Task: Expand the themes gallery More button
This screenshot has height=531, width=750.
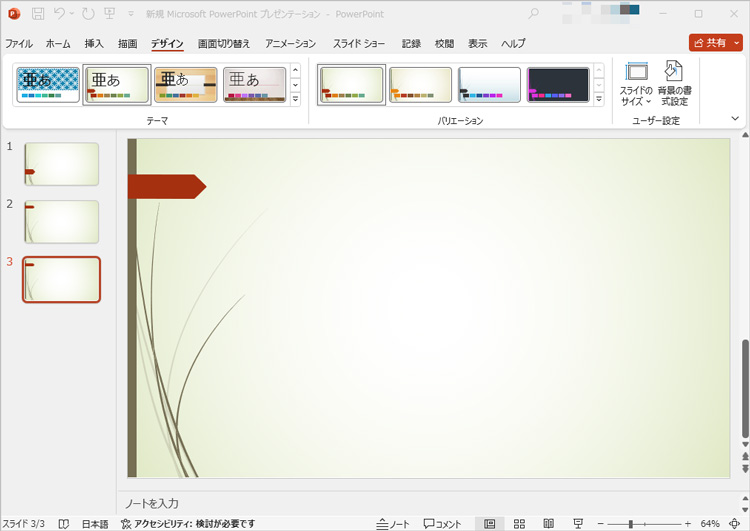Action: pyautogui.click(x=296, y=99)
